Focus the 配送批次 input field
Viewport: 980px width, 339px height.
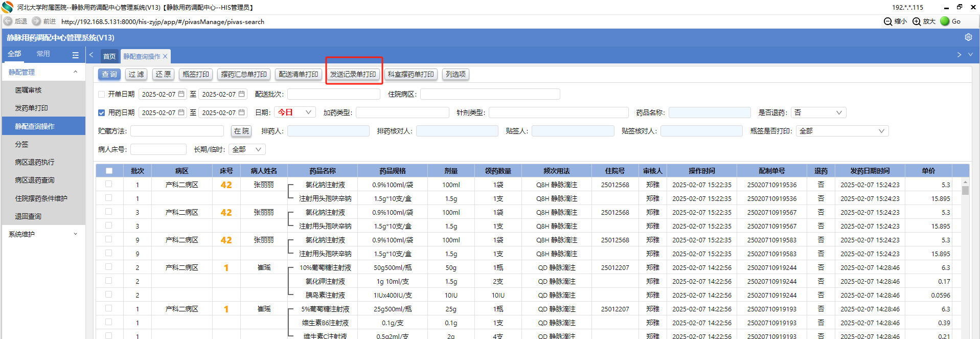pyautogui.click(x=334, y=94)
